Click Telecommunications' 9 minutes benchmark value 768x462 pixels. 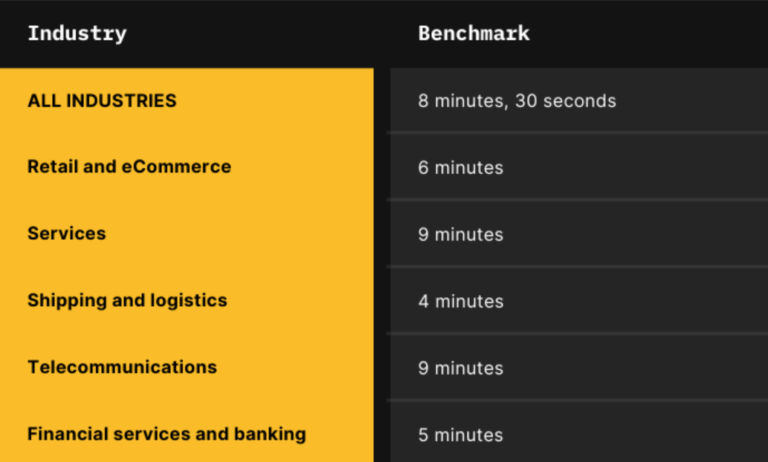click(x=460, y=368)
